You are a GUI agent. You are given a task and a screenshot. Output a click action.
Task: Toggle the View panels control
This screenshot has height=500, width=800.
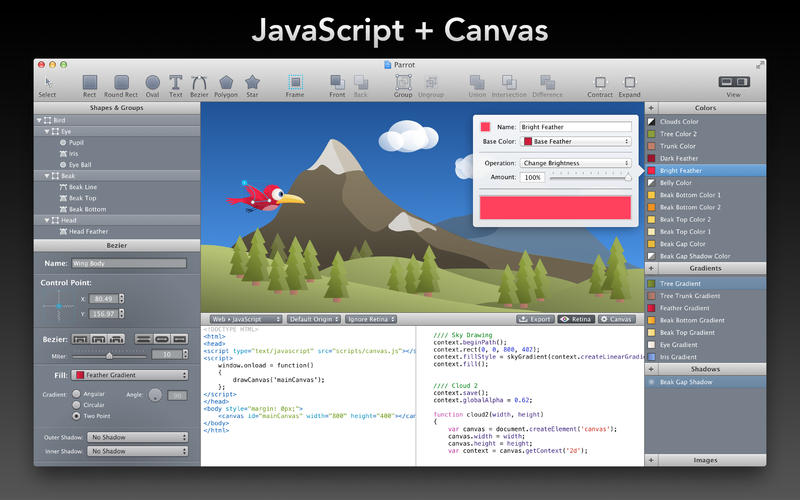734,82
